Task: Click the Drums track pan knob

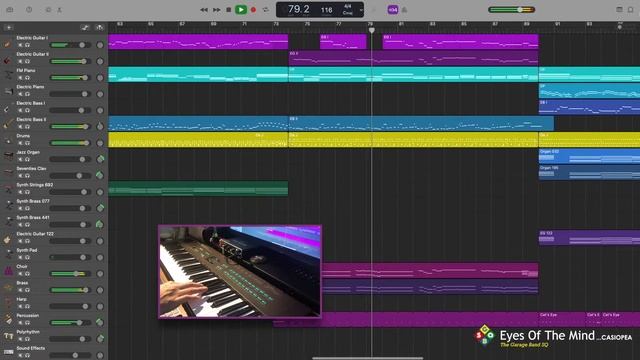Action: 100,143
